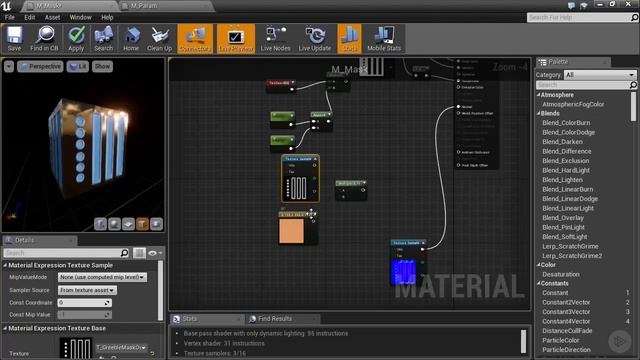Collapse Material Expression Texture Sample section
The width and height of the screenshot is (640, 360).
(5, 265)
